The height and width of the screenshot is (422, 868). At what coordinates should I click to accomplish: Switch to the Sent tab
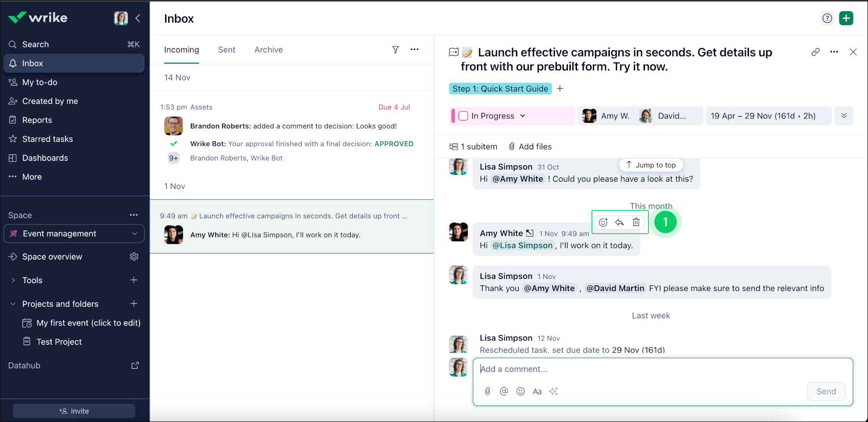tap(227, 50)
